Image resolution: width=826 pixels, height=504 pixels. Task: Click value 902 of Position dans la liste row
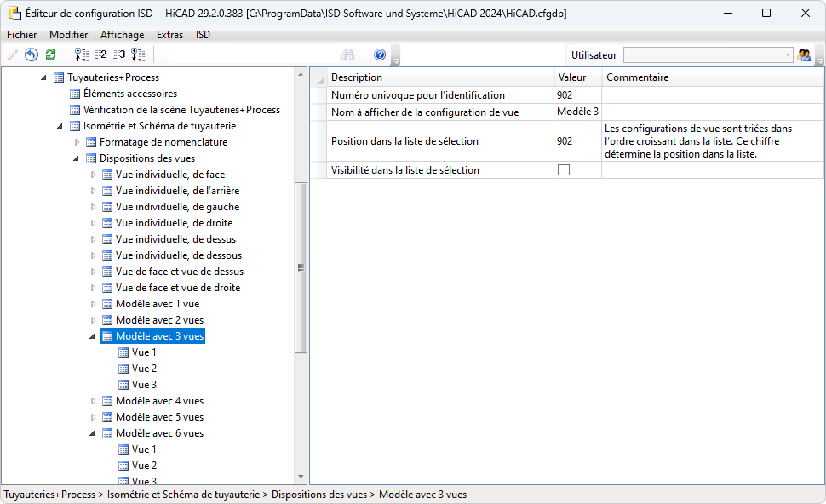point(577,141)
